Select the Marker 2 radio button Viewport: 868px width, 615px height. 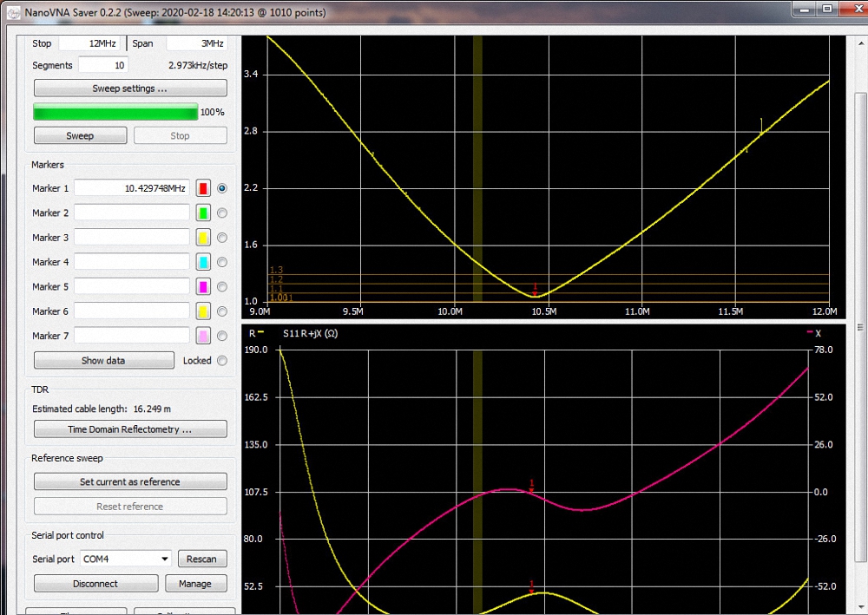(x=222, y=213)
